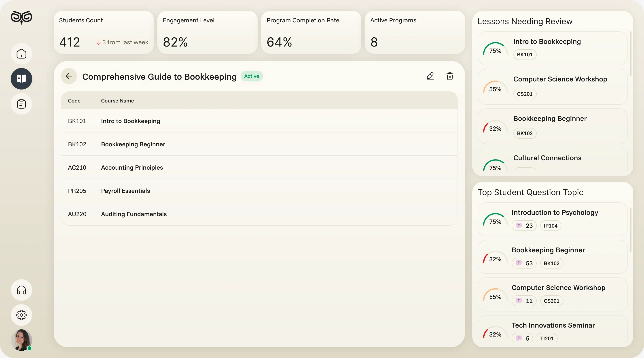Open the clipboard tasks sidebar icon

click(x=21, y=104)
